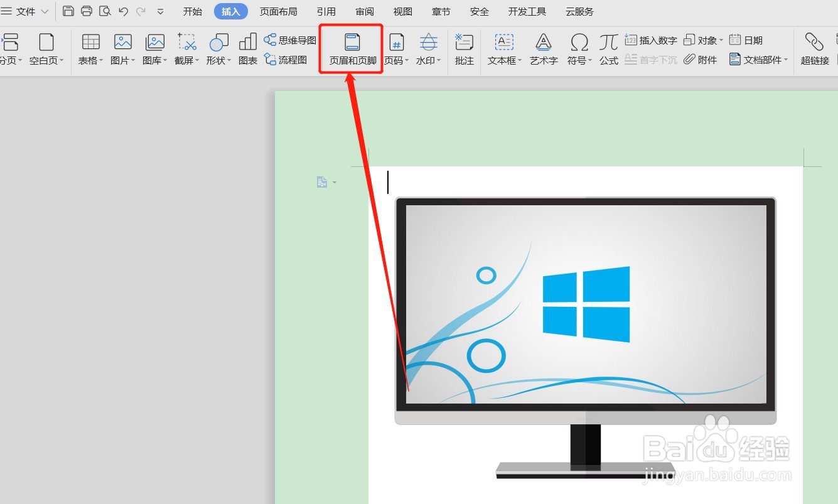Expand the 分页 dropdown arrow
The height and width of the screenshot is (504, 838).
(x=19, y=61)
